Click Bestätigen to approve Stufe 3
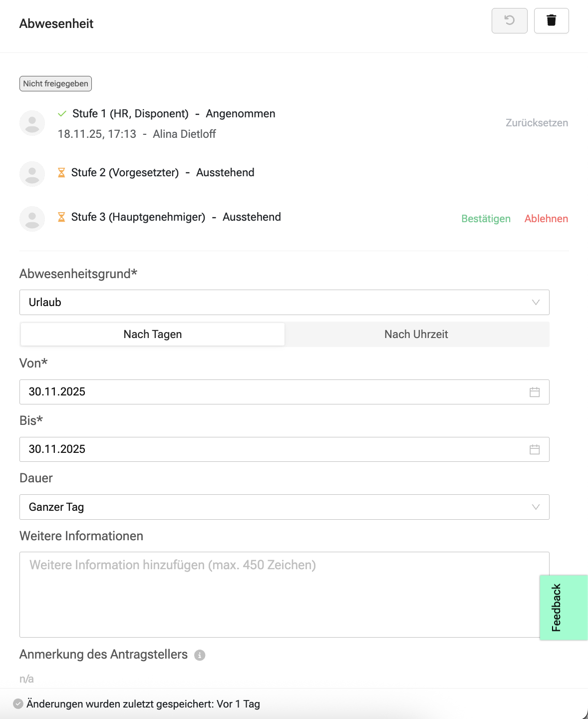This screenshot has height=719, width=588. point(486,219)
